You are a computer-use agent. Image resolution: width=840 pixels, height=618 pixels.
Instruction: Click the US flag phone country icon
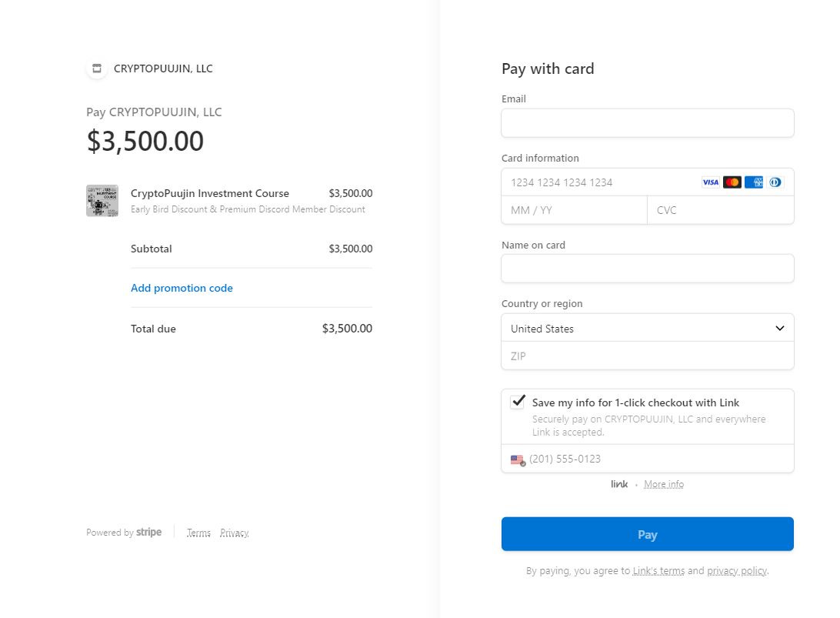coord(518,459)
